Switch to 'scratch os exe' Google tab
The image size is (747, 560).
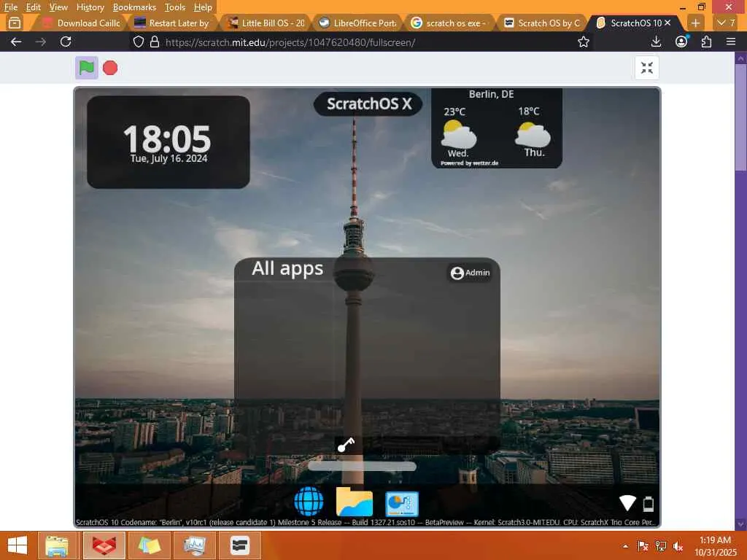(x=449, y=23)
